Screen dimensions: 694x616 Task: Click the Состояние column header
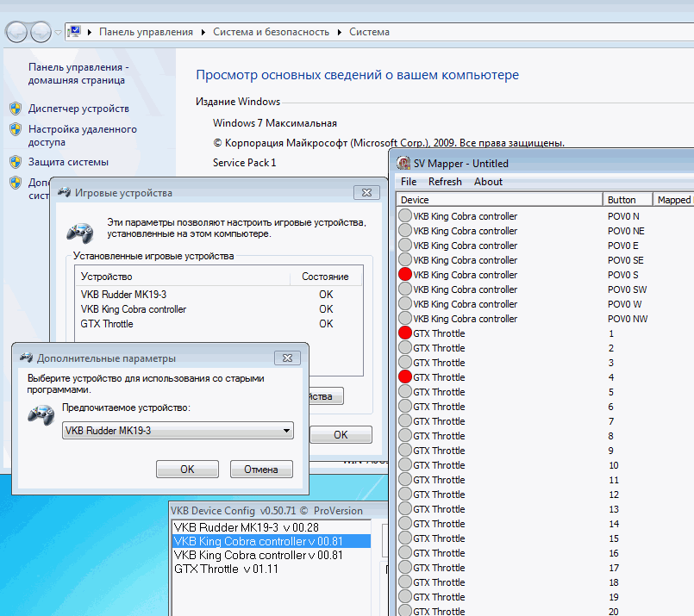(326, 277)
